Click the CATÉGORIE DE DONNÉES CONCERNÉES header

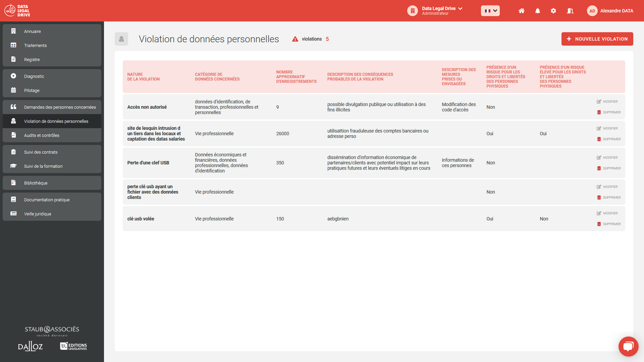click(x=217, y=77)
